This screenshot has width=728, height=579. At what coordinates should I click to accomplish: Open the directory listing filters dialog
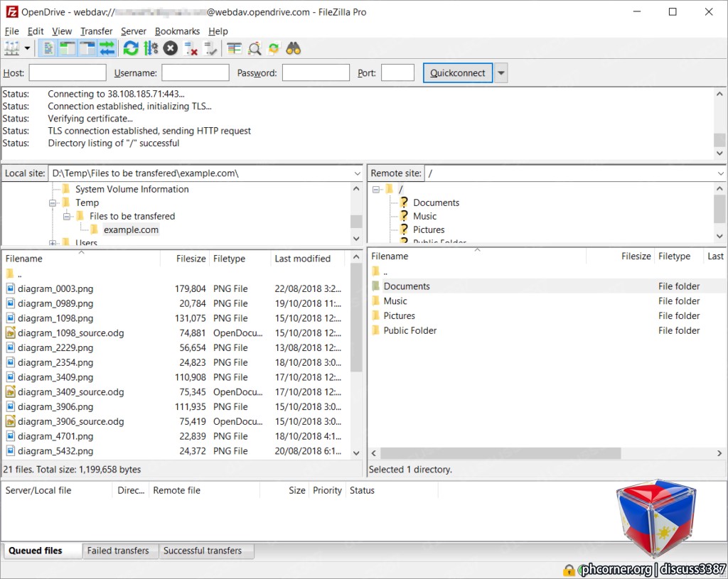[x=235, y=48]
